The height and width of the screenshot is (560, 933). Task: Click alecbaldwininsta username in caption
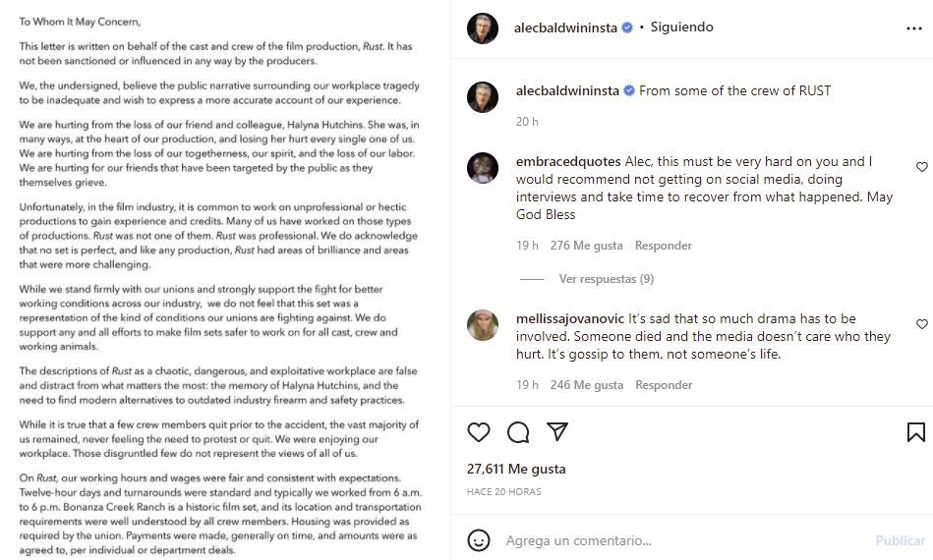click(x=566, y=90)
